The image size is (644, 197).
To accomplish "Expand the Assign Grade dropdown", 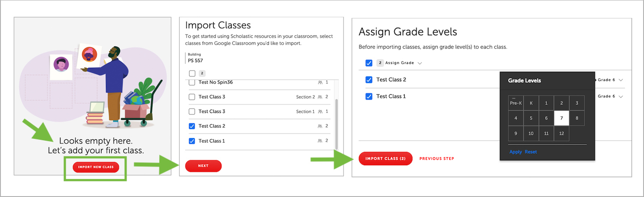I will click(x=419, y=63).
